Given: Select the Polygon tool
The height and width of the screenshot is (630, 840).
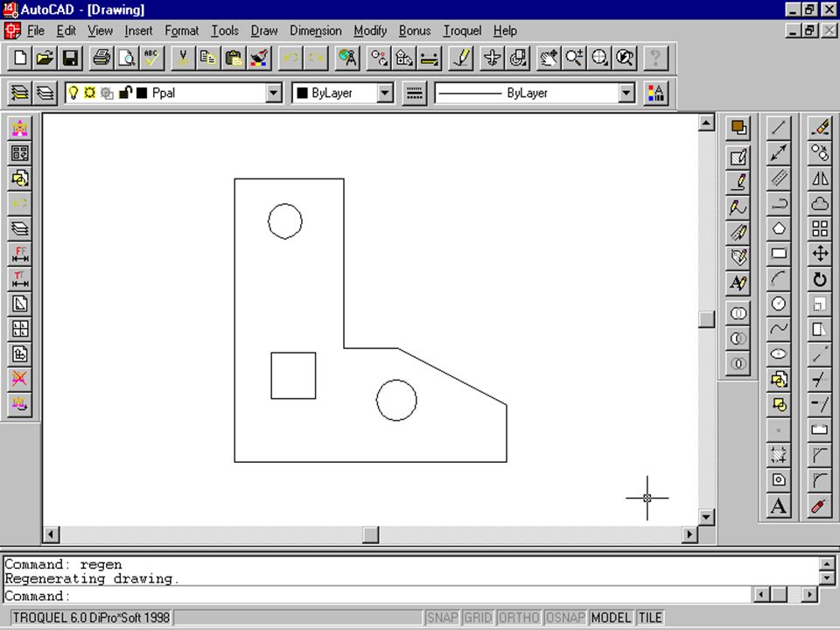Looking at the screenshot, I should (779, 228).
